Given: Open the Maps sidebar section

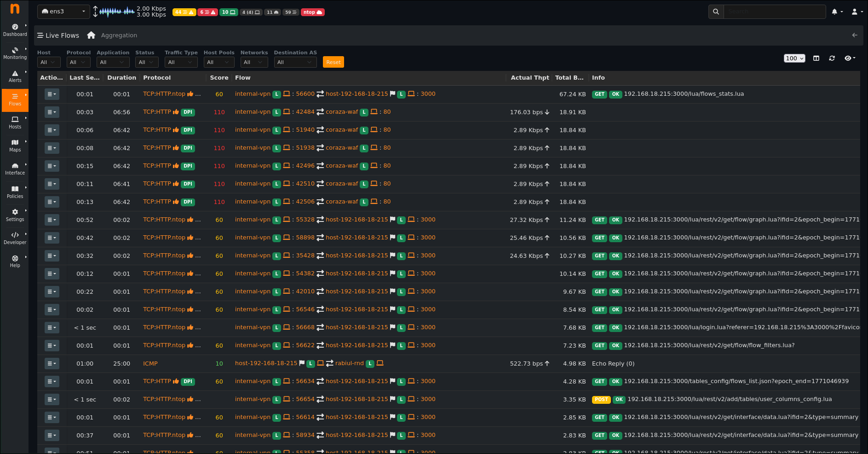Looking at the screenshot, I should 15,146.
